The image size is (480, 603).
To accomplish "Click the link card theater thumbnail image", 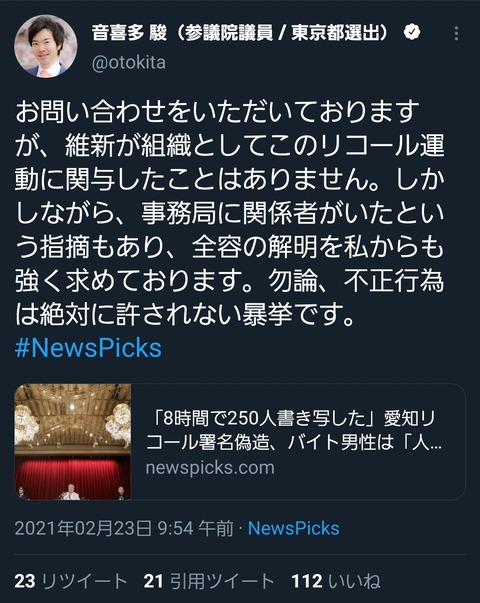I will (x=73, y=442).
